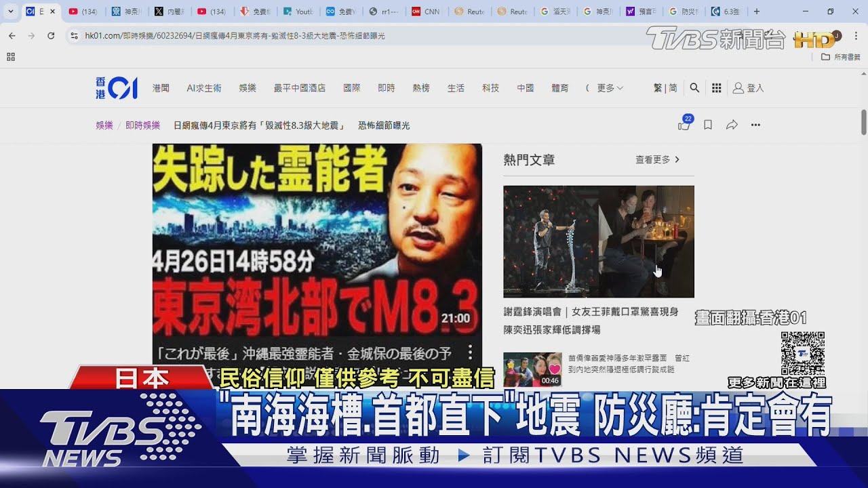Expand the 更多 navigation dropdown
This screenshot has width=868, height=488.
[610, 88]
